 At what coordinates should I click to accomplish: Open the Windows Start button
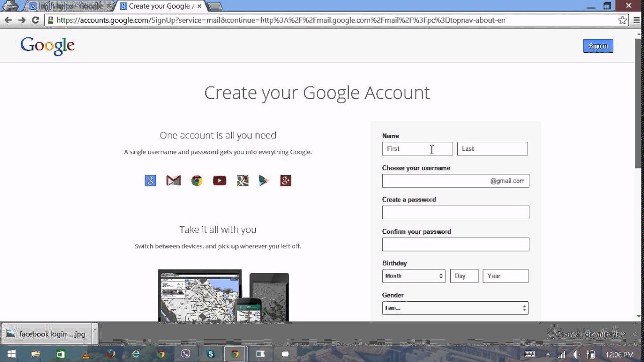click(12, 354)
